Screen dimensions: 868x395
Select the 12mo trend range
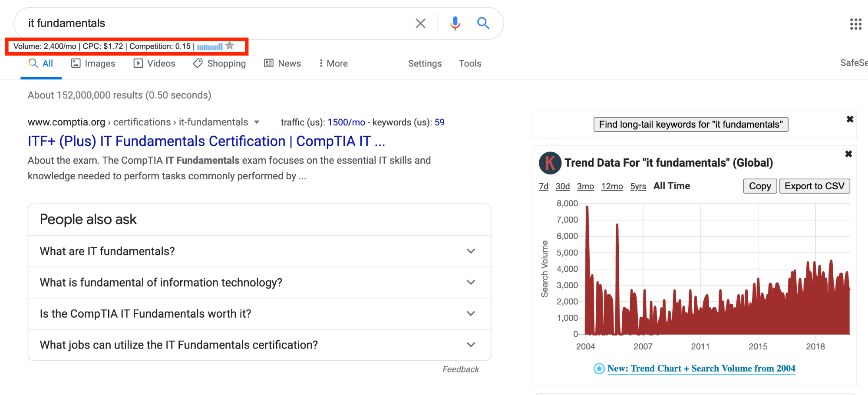coord(612,186)
